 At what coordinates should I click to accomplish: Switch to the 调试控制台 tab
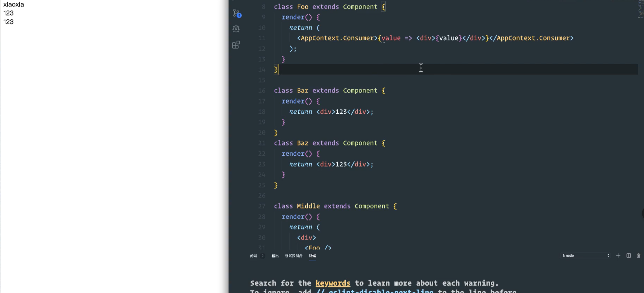[294, 256]
